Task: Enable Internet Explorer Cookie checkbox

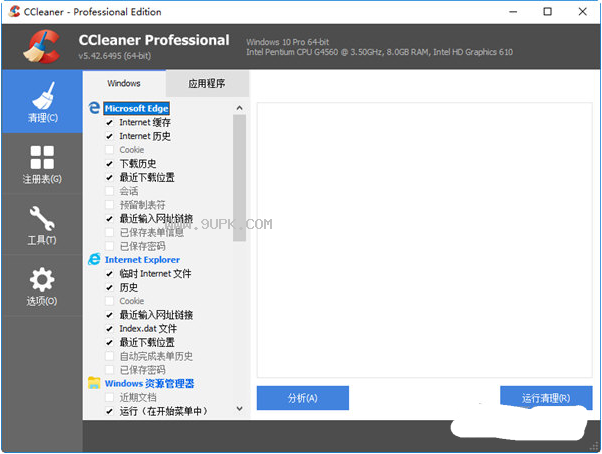Action: [109, 301]
